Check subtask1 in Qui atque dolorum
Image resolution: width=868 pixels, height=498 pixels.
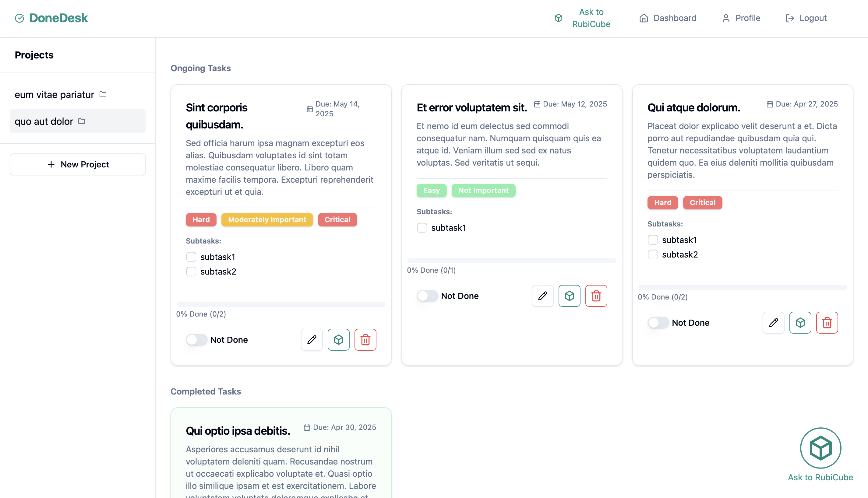coord(652,240)
